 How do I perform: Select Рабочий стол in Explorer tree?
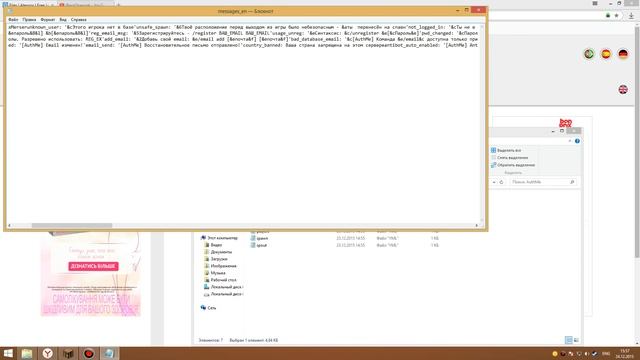[220, 280]
